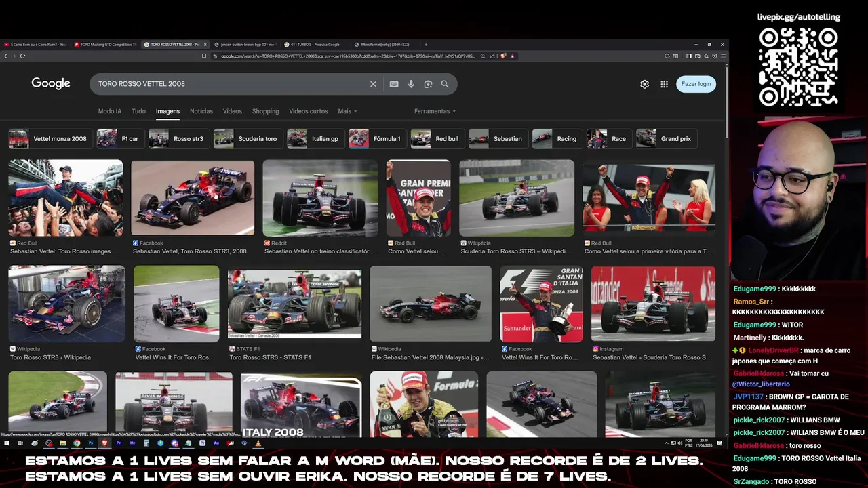Switch to the Shopping tab

point(265,111)
